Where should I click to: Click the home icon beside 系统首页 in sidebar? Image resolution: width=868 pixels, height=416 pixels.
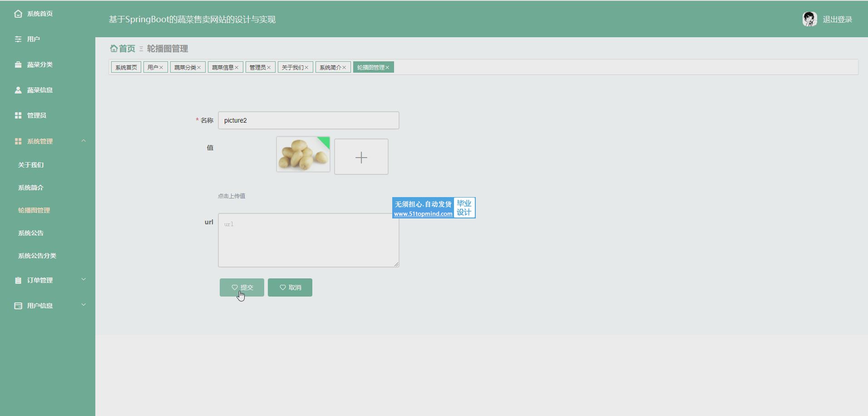tap(18, 14)
